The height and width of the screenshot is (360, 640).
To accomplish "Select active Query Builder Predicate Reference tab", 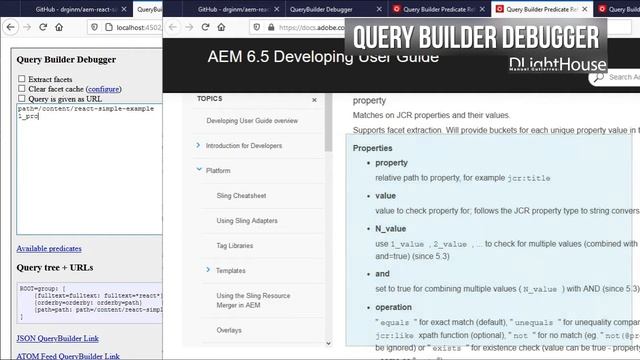I will coord(542,9).
